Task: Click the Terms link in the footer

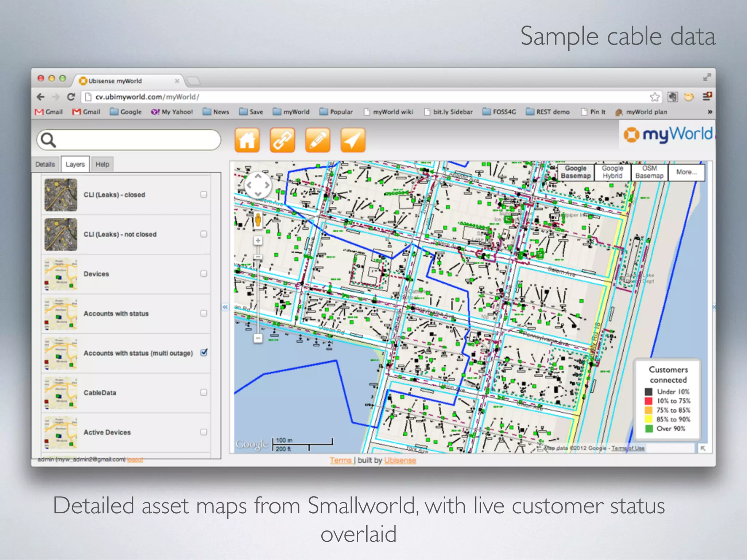Action: [x=341, y=460]
